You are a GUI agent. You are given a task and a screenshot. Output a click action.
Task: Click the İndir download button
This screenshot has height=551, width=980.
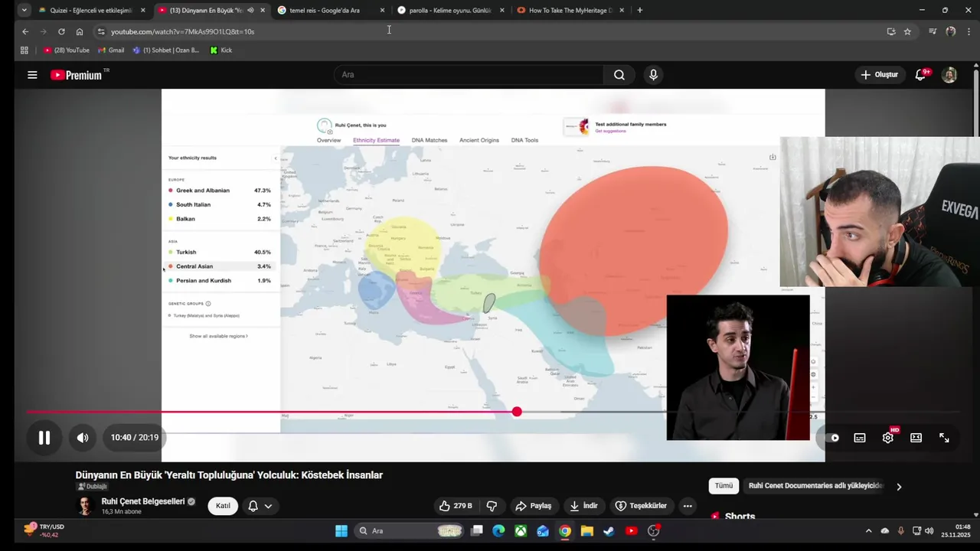pos(584,506)
